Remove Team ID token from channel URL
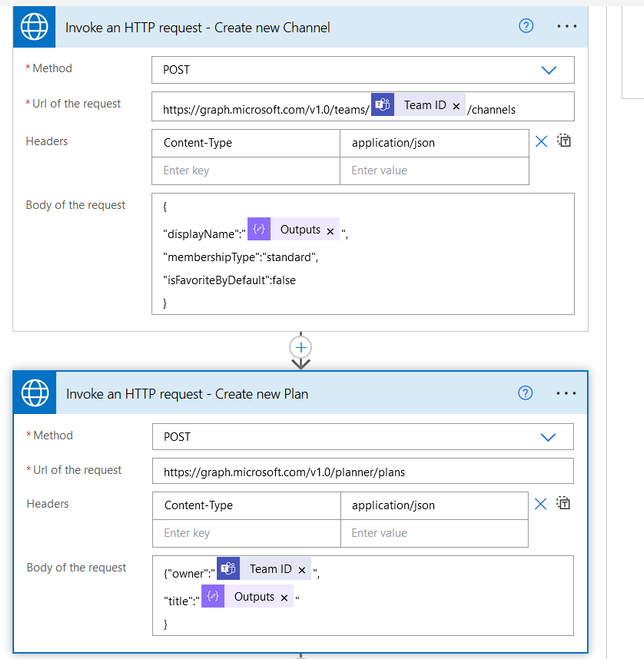This screenshot has height=659, width=644. pos(456,106)
